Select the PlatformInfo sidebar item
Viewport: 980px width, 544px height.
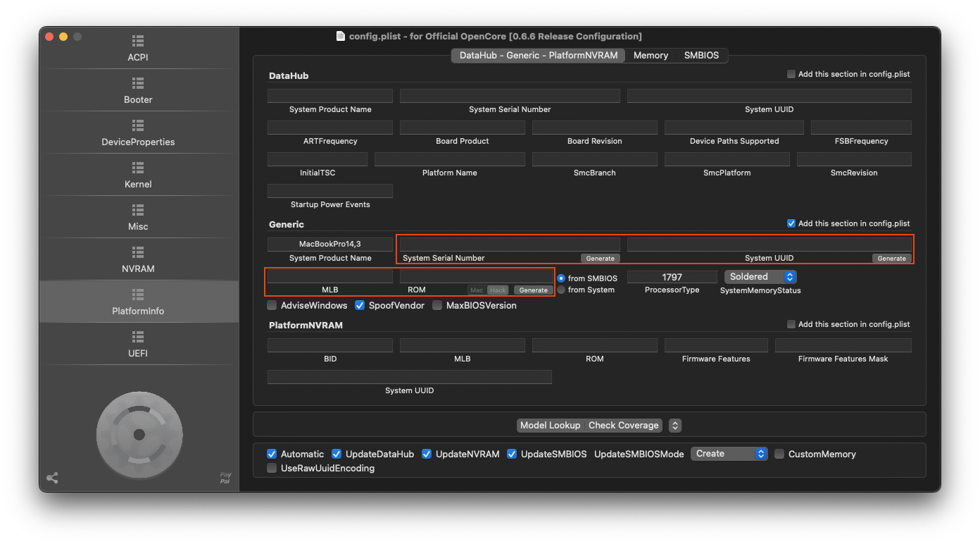point(138,302)
